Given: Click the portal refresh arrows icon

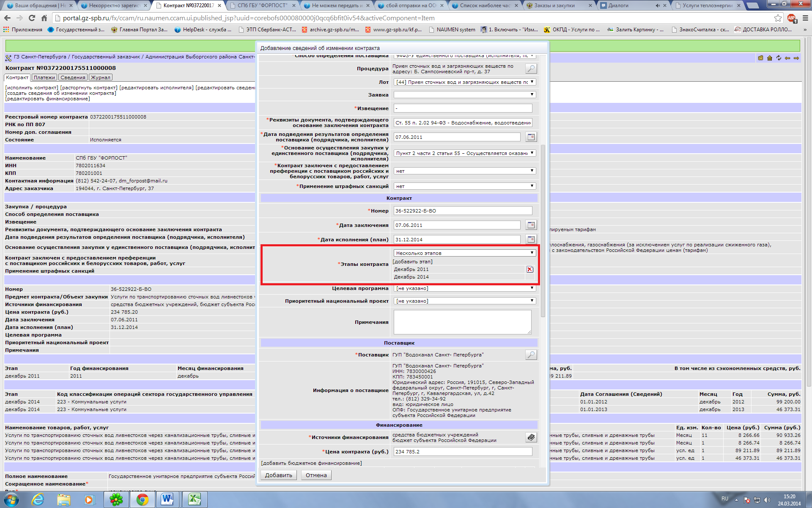Looking at the screenshot, I should coord(778,58).
